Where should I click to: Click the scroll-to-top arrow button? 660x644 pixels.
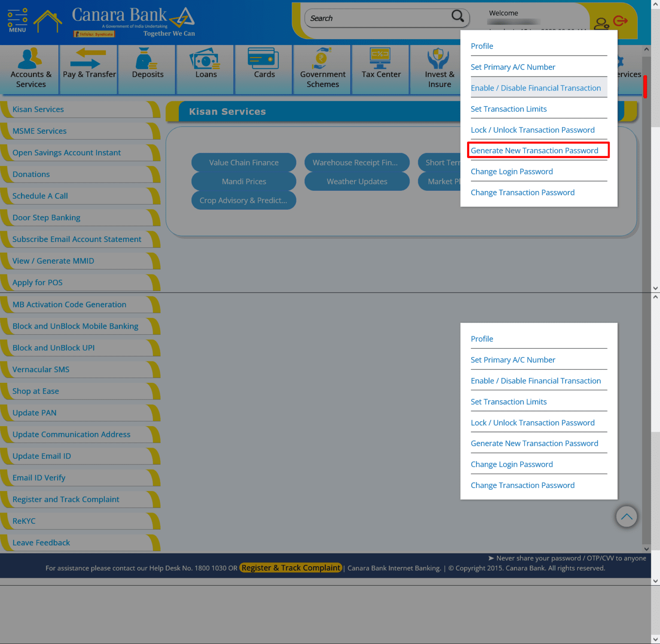tap(626, 516)
